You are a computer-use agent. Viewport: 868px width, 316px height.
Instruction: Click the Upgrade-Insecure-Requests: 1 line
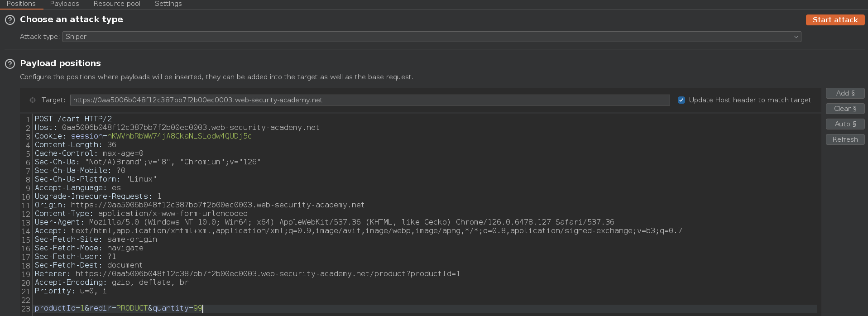tap(98, 196)
